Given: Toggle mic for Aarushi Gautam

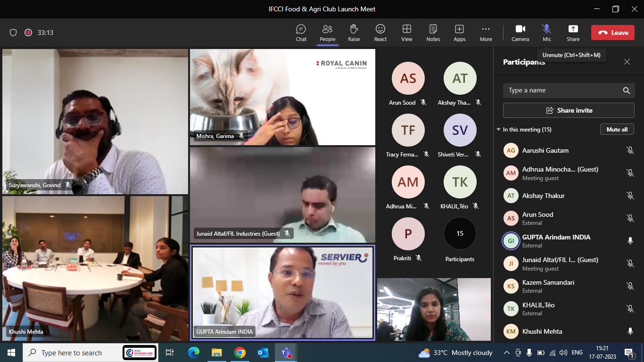Looking at the screenshot, I should tap(630, 150).
